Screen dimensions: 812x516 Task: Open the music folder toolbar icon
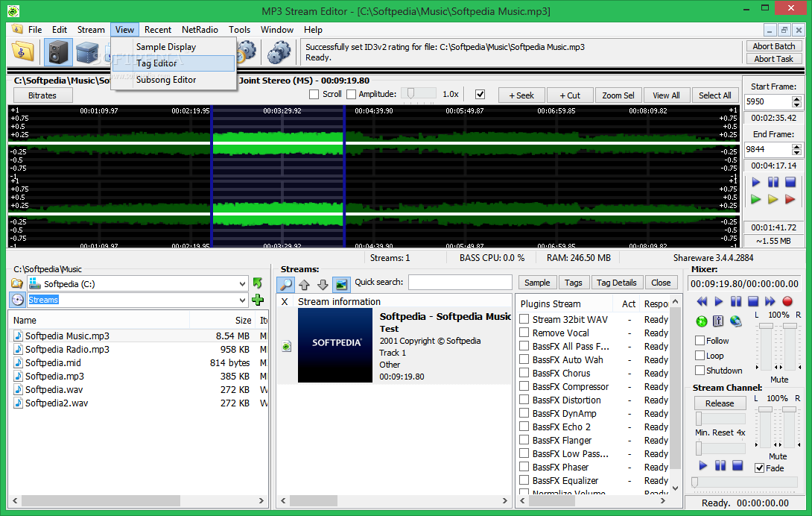23,52
